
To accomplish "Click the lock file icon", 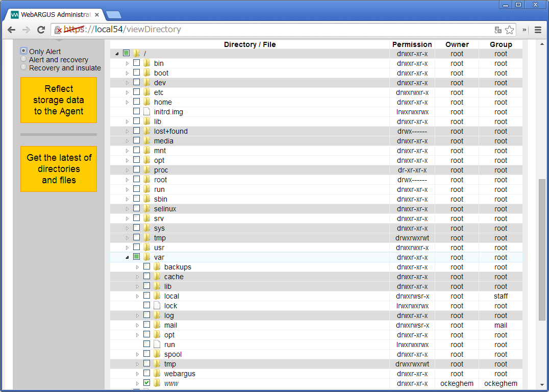I will 157,305.
